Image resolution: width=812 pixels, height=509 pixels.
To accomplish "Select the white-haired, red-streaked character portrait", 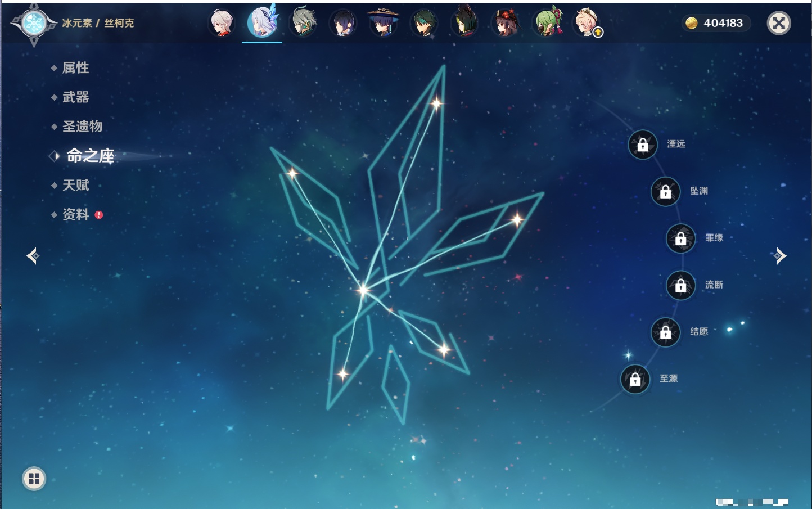I will point(222,23).
